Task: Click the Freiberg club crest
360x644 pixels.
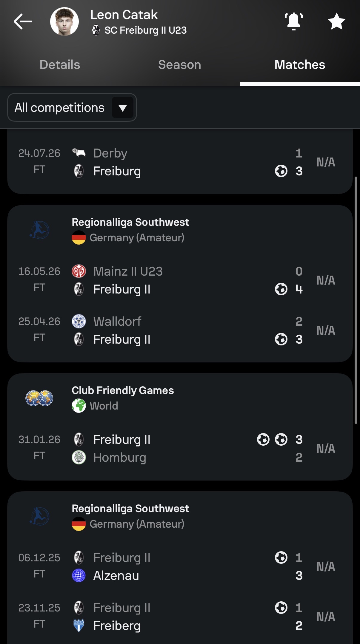Action: (79, 626)
